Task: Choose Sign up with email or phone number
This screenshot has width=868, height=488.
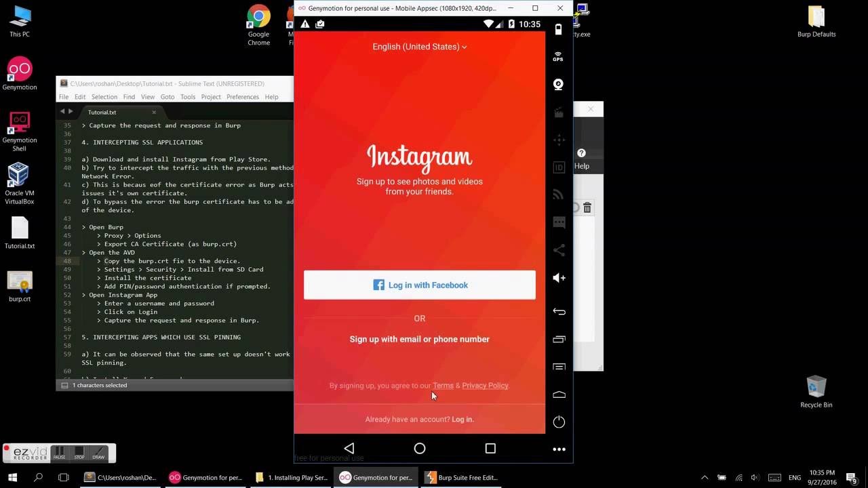Action: (420, 339)
